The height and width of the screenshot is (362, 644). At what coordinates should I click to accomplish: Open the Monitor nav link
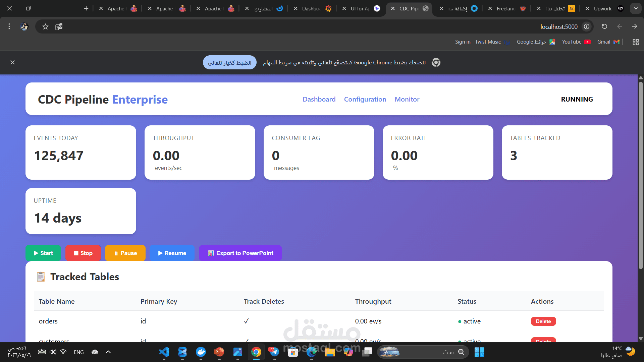[x=407, y=99]
